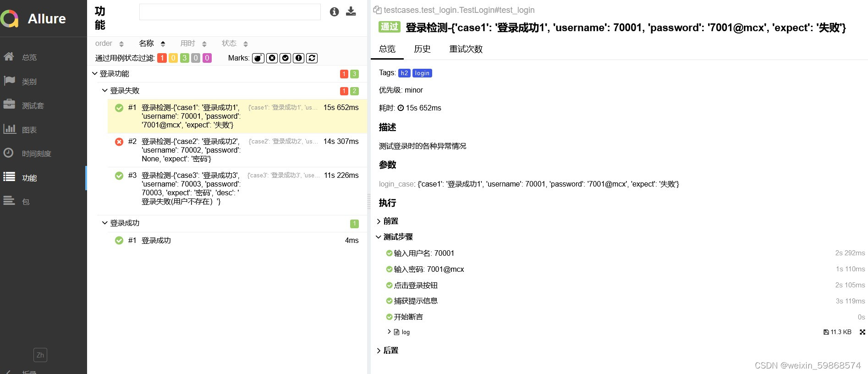Collapse the 登录成功 tree group
This screenshot has height=374, width=868.
(x=232, y=223)
